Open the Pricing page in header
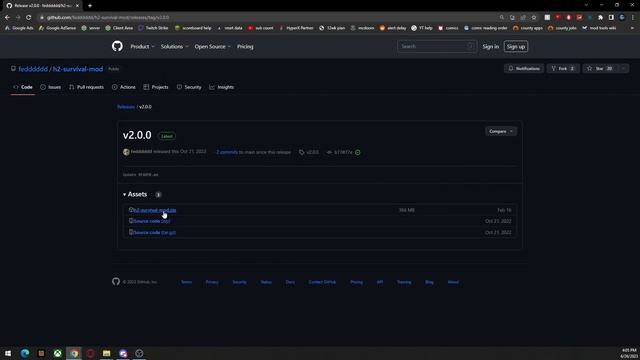Image resolution: width=640 pixels, height=360 pixels. [245, 47]
